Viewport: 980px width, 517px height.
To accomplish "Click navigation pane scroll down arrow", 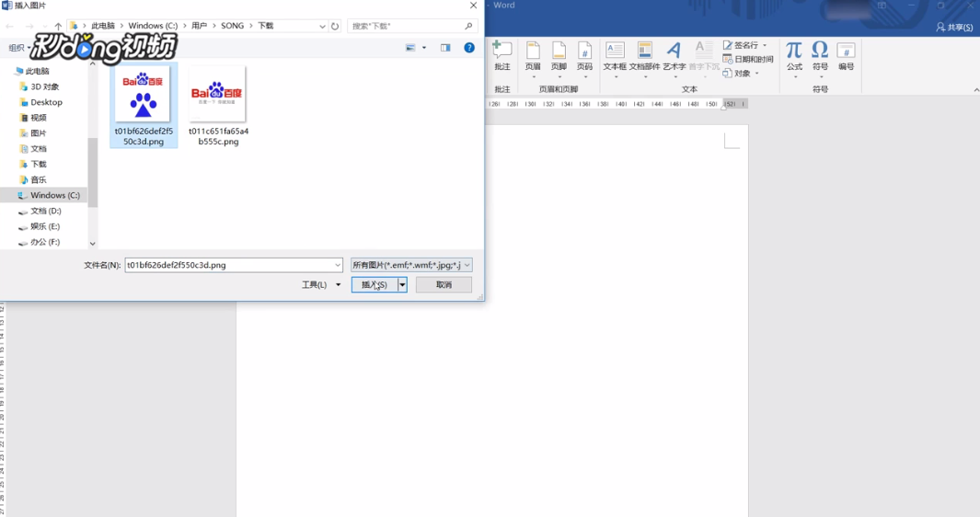I will [x=93, y=244].
